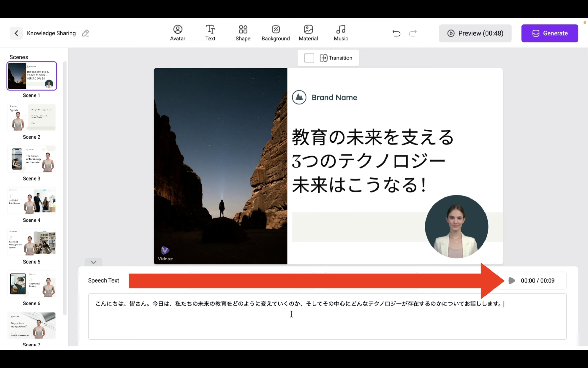588x368 pixels.
Task: Select Scene 2 thumbnail
Action: [x=32, y=117]
